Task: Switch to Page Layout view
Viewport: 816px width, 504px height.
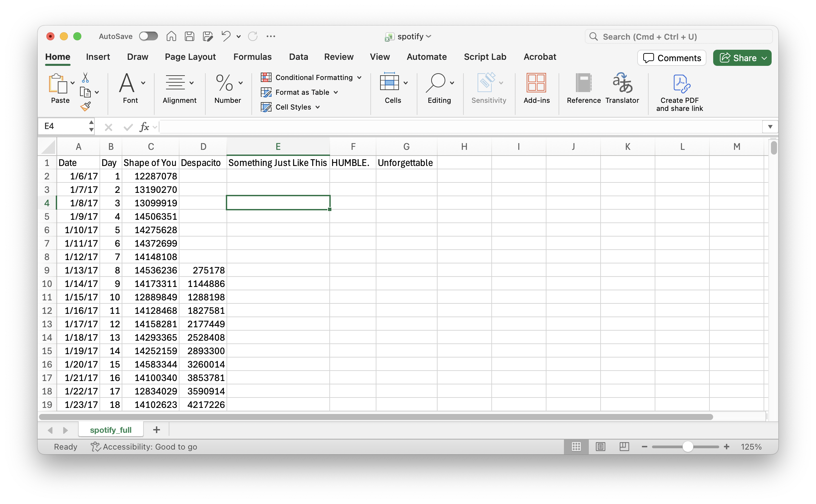Action: click(600, 447)
